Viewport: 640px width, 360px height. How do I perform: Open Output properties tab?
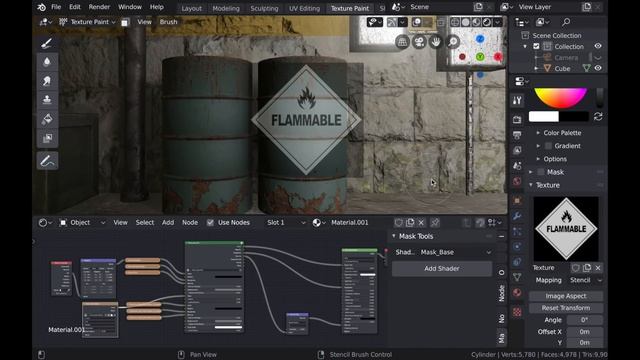pyautogui.click(x=517, y=135)
